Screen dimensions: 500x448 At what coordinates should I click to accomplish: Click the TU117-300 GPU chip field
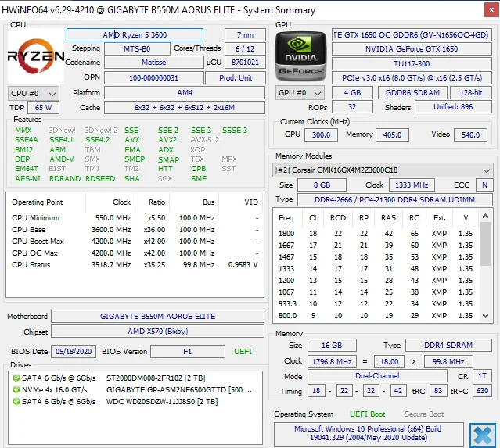pyautogui.click(x=412, y=64)
